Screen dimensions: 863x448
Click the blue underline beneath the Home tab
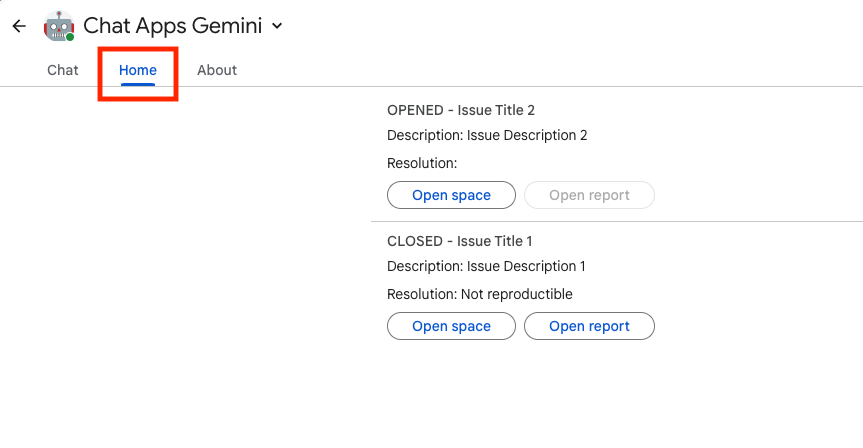[x=138, y=84]
